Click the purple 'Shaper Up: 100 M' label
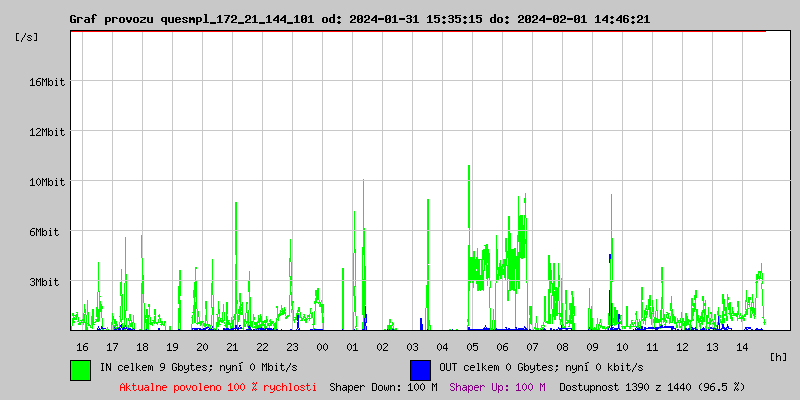The width and height of the screenshot is (800, 400). [497, 386]
